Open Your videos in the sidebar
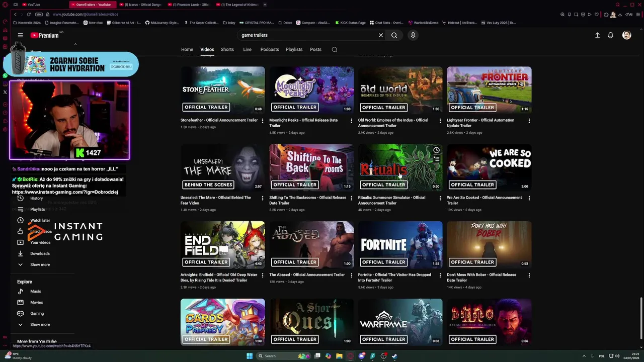The width and height of the screenshot is (644, 362). (x=40, y=242)
